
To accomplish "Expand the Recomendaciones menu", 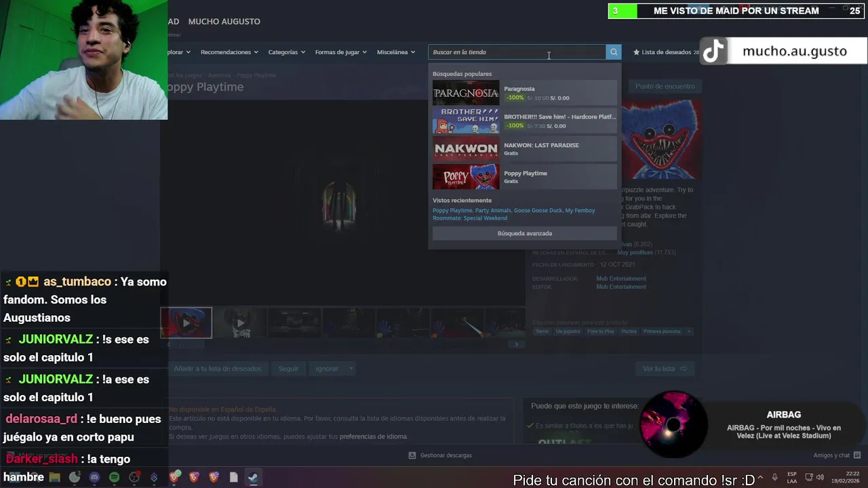I will click(229, 52).
